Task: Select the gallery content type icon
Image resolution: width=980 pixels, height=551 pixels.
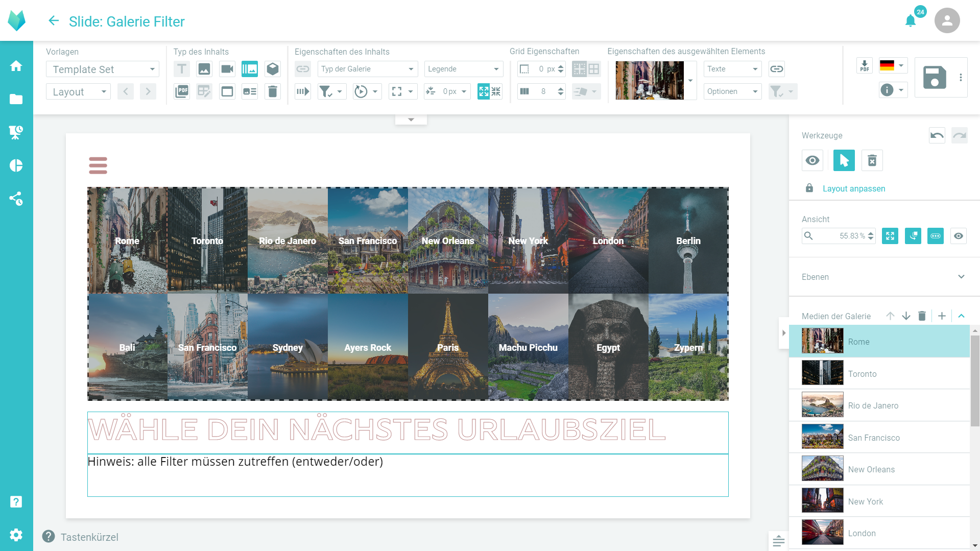Action: (x=250, y=69)
